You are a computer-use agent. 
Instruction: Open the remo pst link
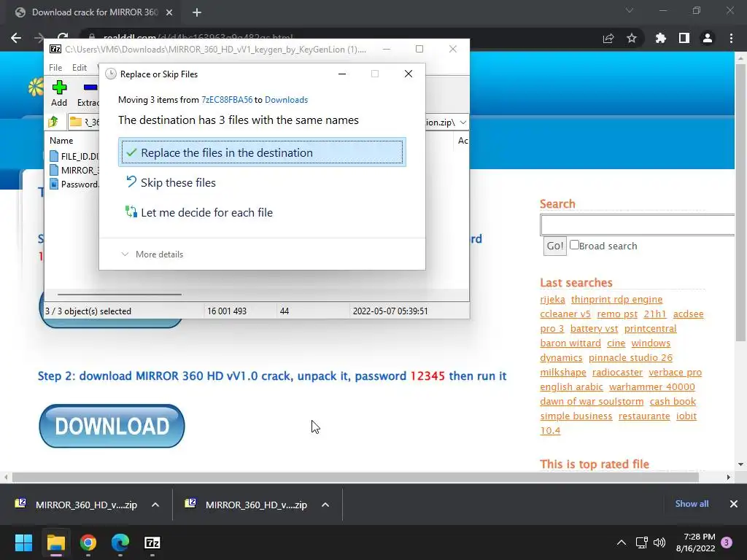(x=617, y=314)
